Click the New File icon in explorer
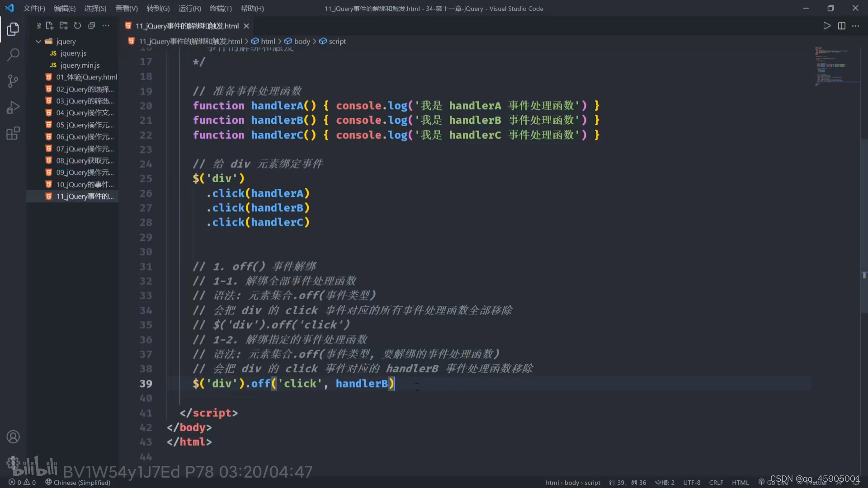Viewport: 868px width, 488px height. 50,26
